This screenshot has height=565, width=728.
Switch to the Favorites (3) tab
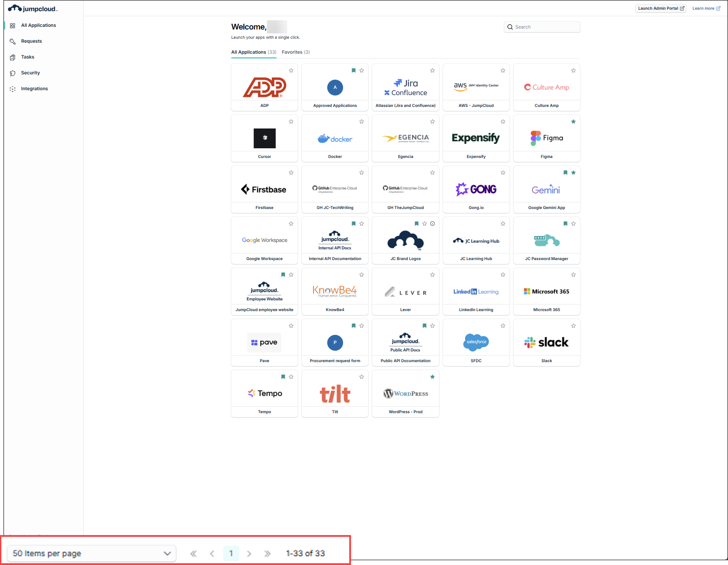click(296, 52)
